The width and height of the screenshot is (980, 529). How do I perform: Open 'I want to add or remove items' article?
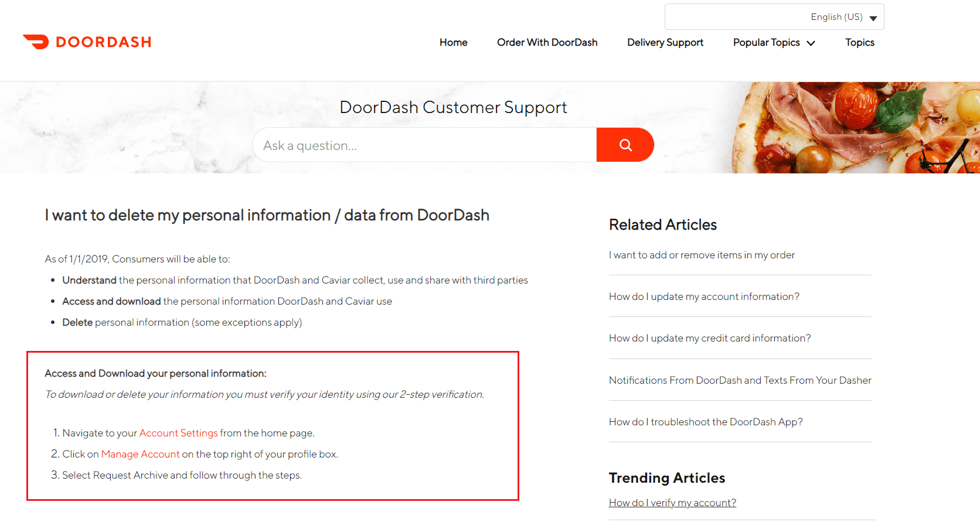click(702, 255)
